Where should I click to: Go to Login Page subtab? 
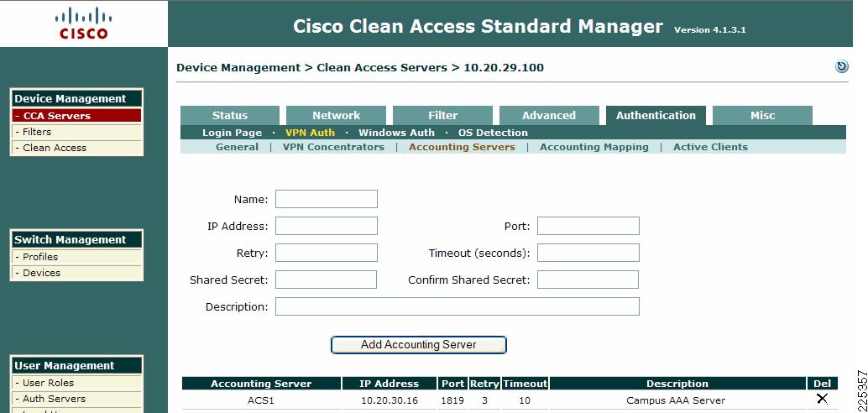(x=232, y=133)
